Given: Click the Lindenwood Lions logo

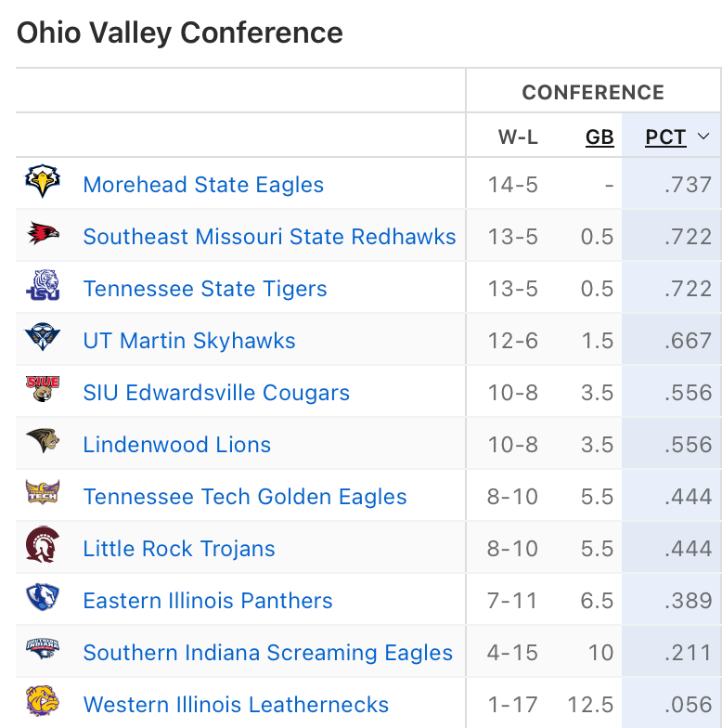Looking at the screenshot, I should coord(43,443).
